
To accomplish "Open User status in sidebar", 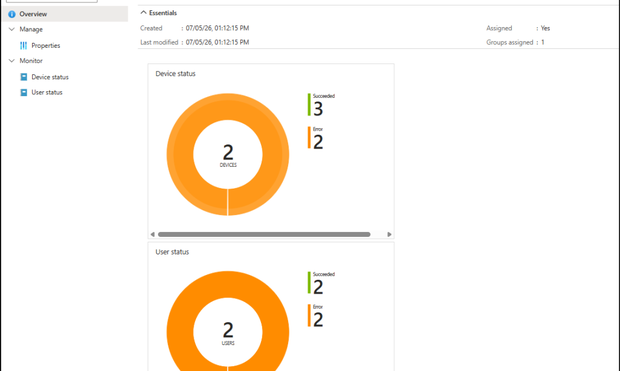I will coord(47,92).
